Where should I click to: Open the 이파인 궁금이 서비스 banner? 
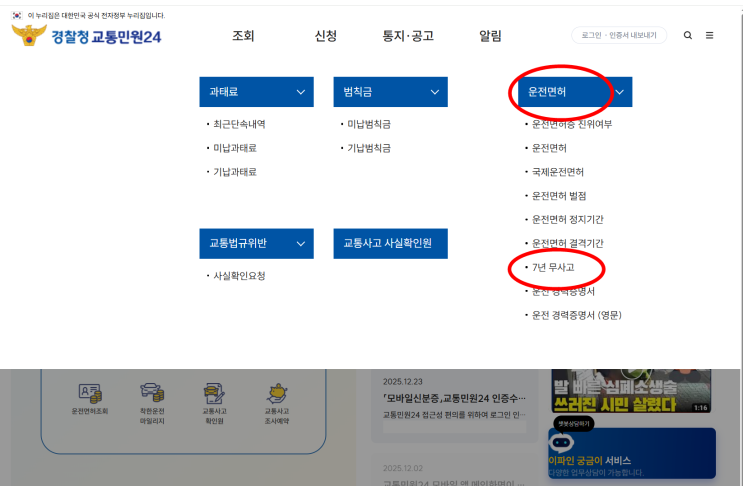[632, 453]
